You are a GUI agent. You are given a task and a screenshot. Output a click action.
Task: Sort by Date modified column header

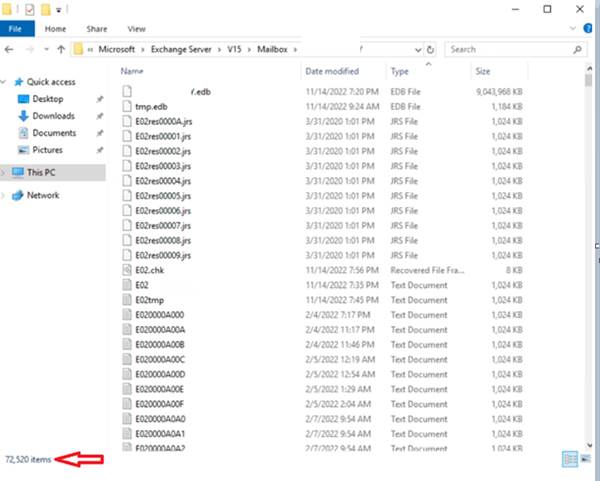point(331,72)
